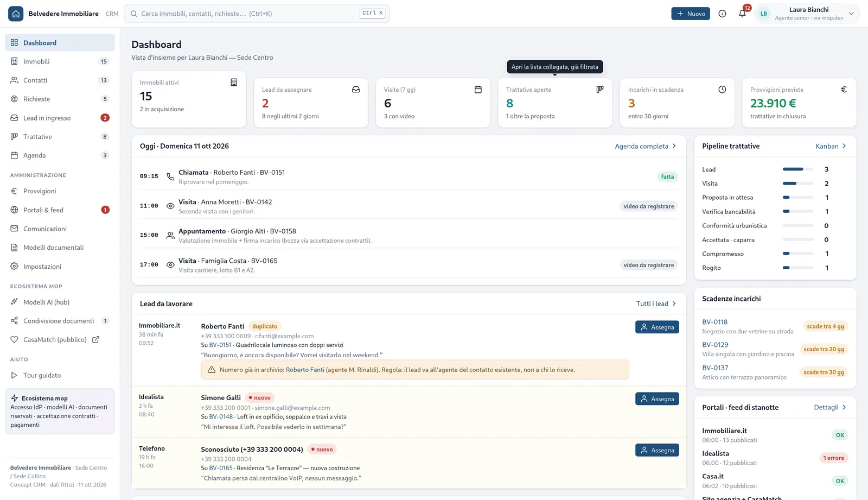Open Trattative in the sidebar
Viewport: 868px width, 500px height.
point(60,137)
